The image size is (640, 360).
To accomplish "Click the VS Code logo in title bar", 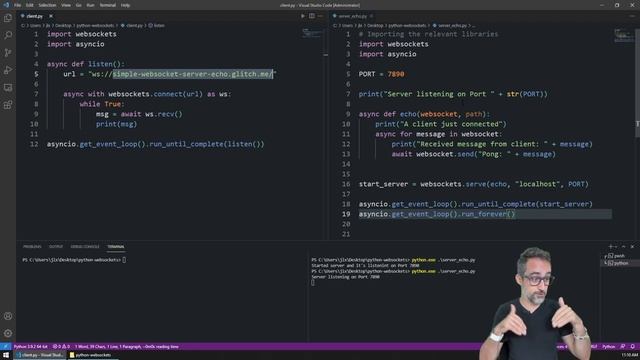I will tap(6, 5).
